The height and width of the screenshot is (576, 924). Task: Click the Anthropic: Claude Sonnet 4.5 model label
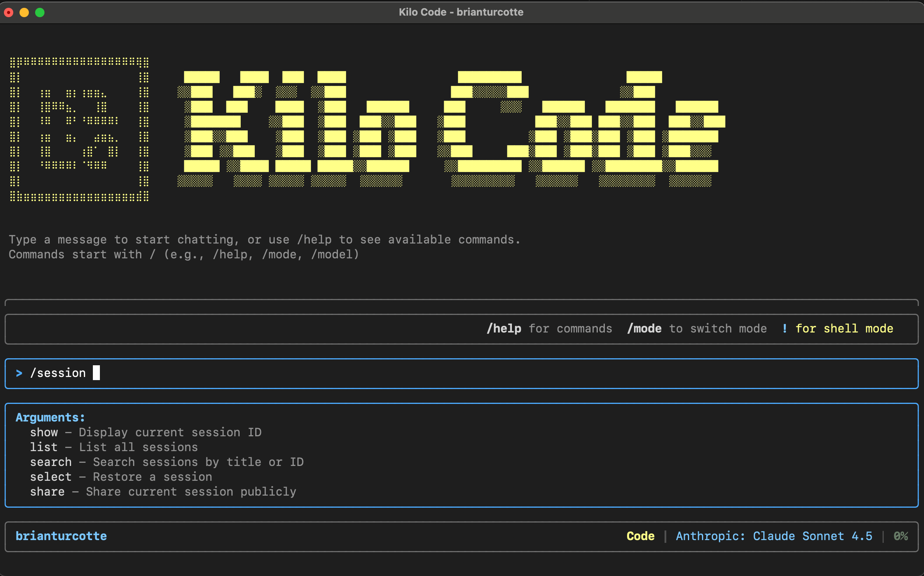point(774,536)
